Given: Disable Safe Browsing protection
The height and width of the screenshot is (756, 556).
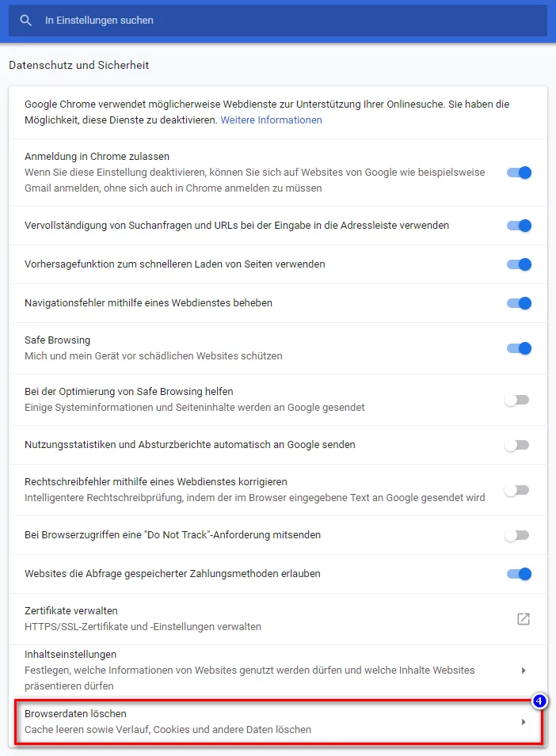Looking at the screenshot, I should [x=519, y=348].
